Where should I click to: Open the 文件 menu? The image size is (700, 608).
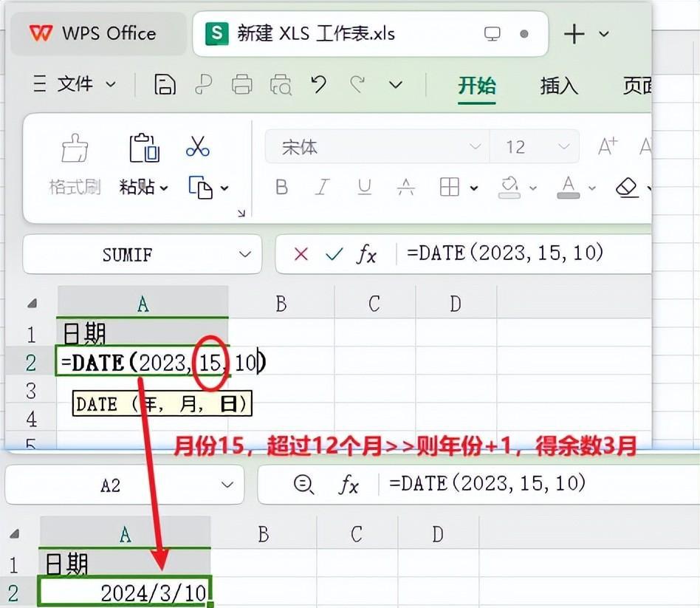click(75, 83)
